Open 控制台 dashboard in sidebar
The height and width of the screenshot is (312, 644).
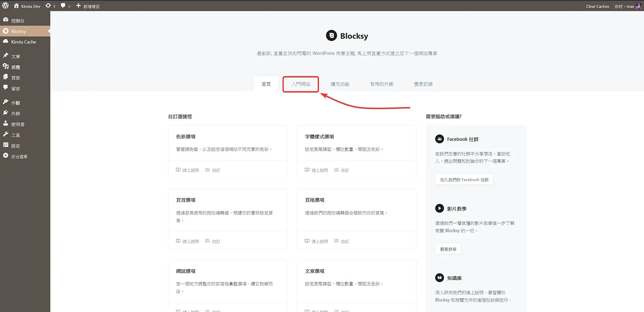pos(25,21)
